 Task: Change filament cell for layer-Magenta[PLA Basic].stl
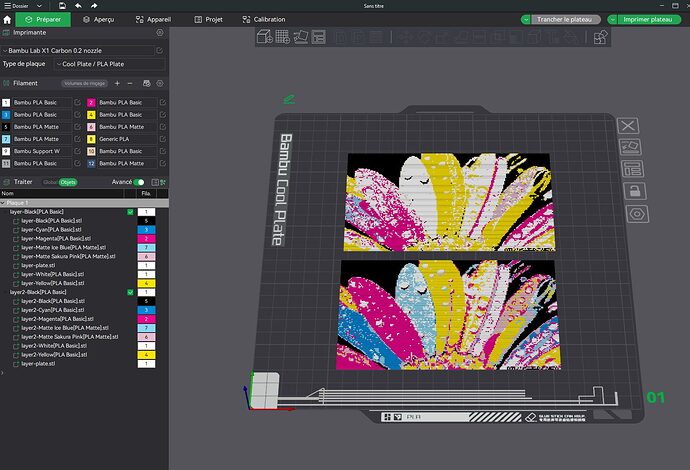(147, 239)
